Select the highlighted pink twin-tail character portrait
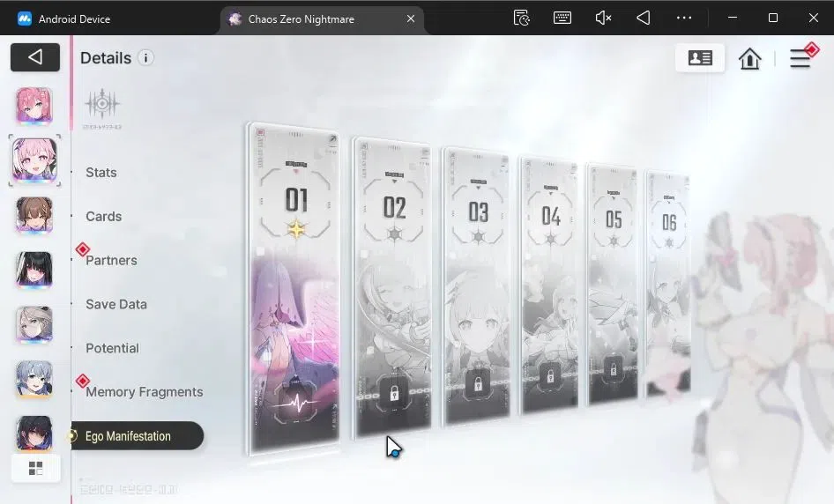The width and height of the screenshot is (834, 504). 34,160
